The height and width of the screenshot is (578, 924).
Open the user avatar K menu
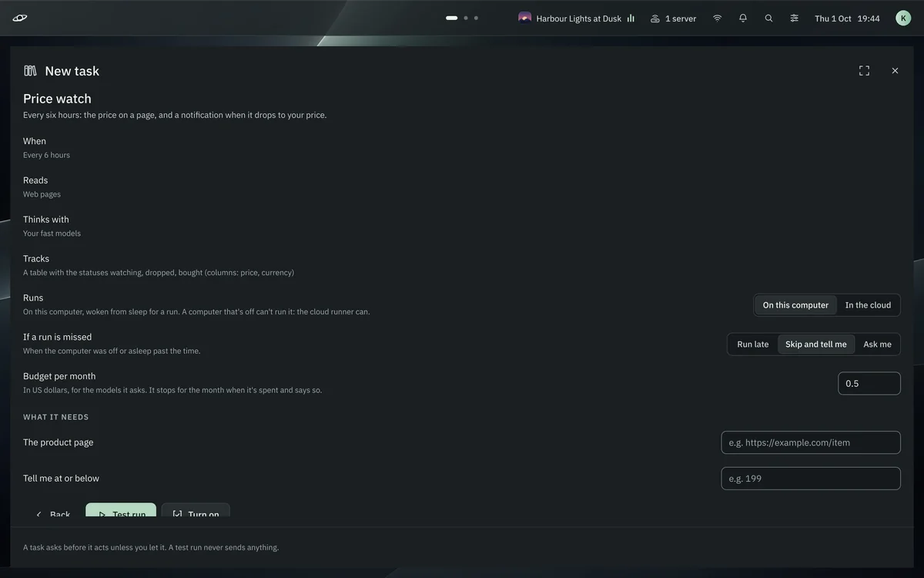pos(903,18)
